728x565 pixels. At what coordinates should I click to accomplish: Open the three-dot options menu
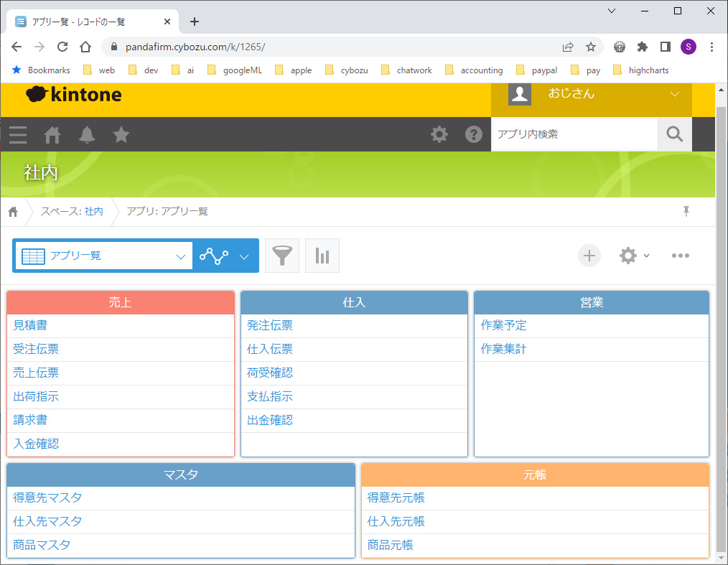(681, 256)
